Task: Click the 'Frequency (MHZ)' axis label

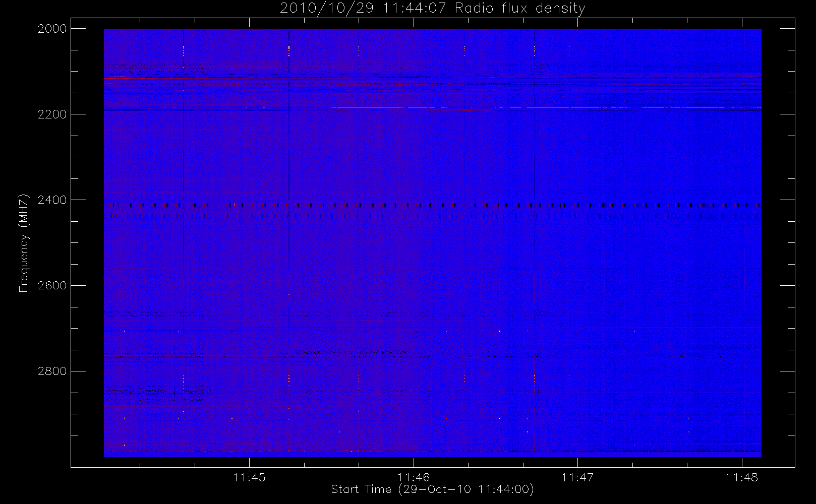Action: [23, 243]
